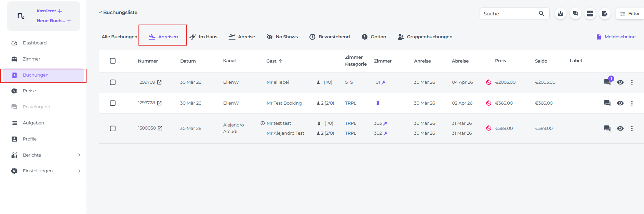The height and width of the screenshot is (214, 644).
Task: Click the search magnifier icon
Action: (541, 14)
